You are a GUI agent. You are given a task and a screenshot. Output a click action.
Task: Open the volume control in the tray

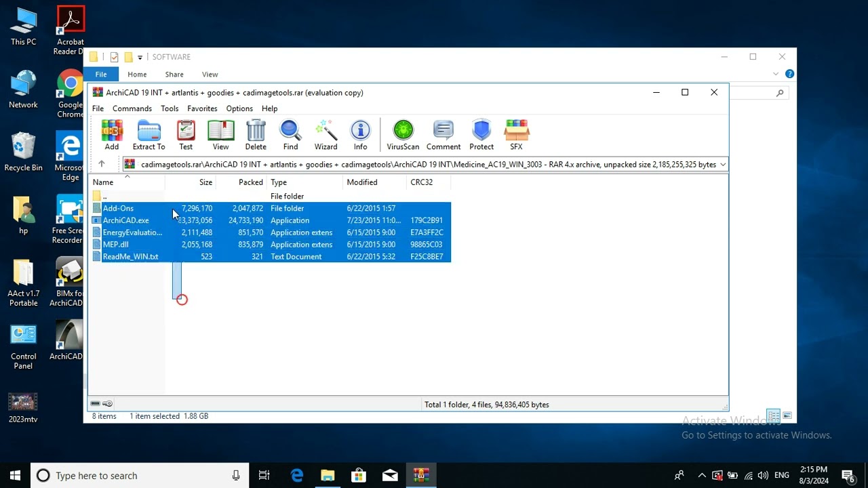[764, 475]
